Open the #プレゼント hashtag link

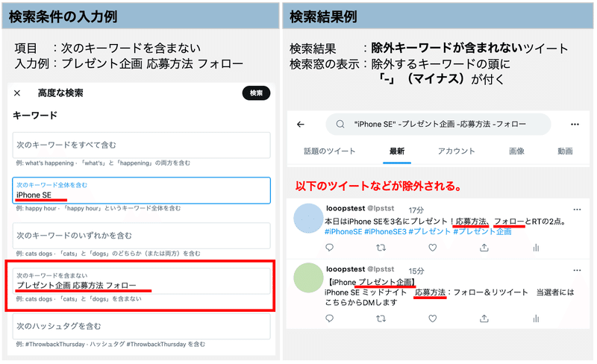[x=430, y=231]
